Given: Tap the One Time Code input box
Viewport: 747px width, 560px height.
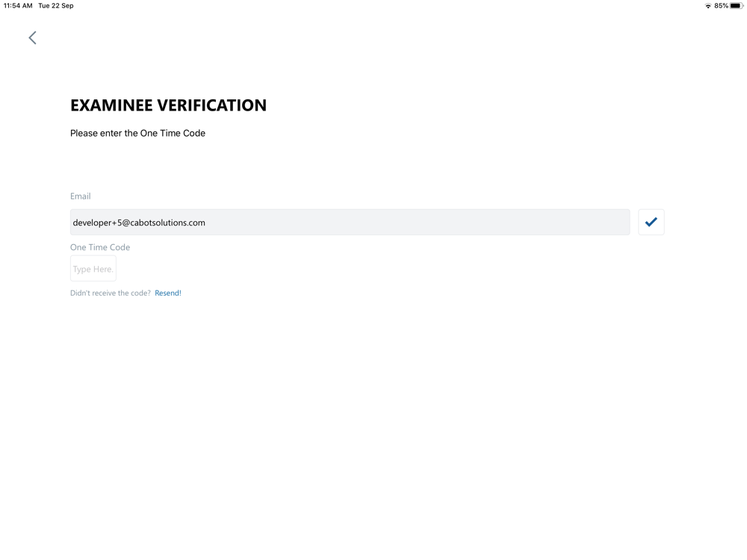Looking at the screenshot, I should pyautogui.click(x=93, y=269).
